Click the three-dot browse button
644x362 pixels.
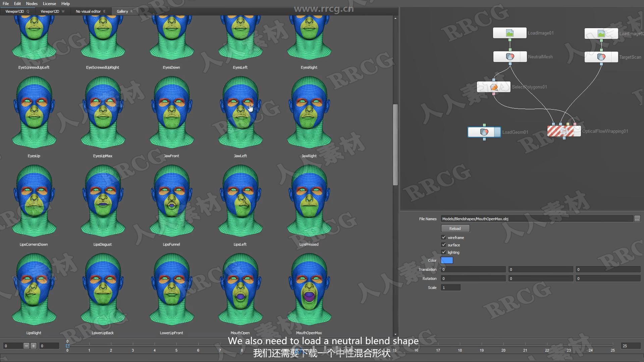tap(637, 218)
